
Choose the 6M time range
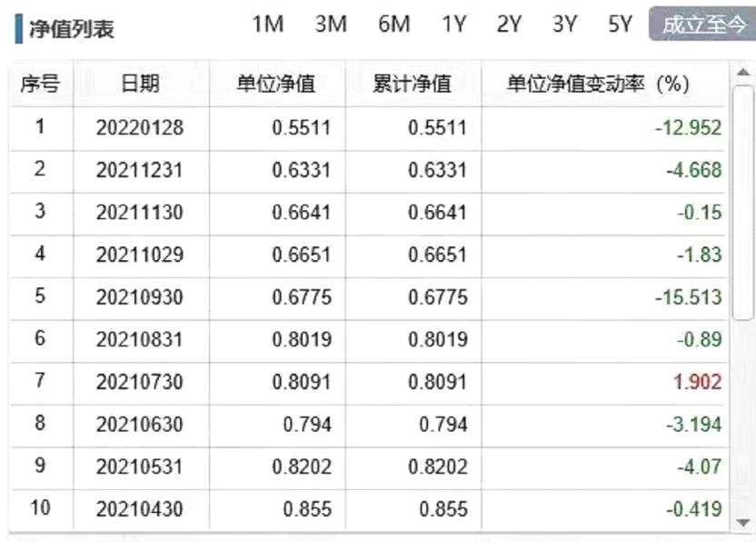(393, 25)
